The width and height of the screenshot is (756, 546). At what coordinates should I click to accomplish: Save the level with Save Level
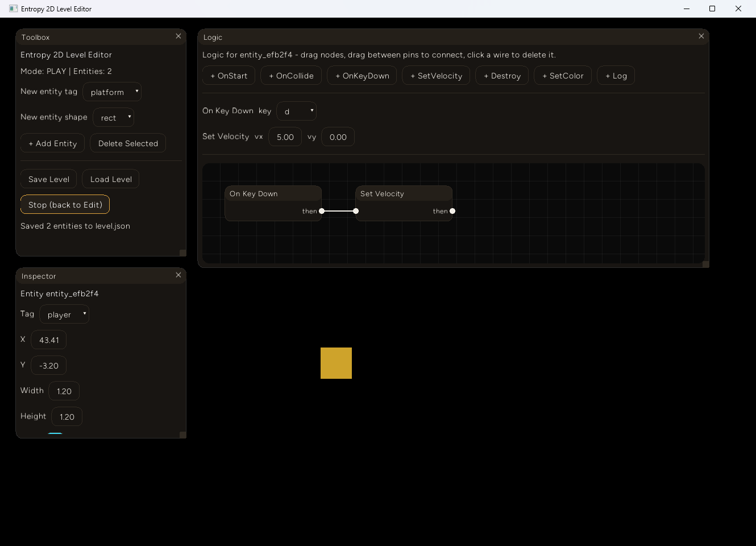(x=48, y=179)
